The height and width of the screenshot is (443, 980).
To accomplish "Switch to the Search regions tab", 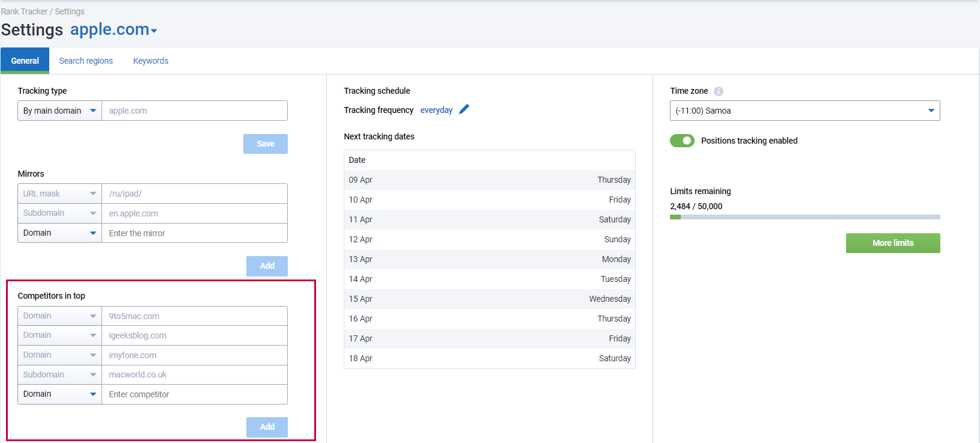I will coord(86,61).
